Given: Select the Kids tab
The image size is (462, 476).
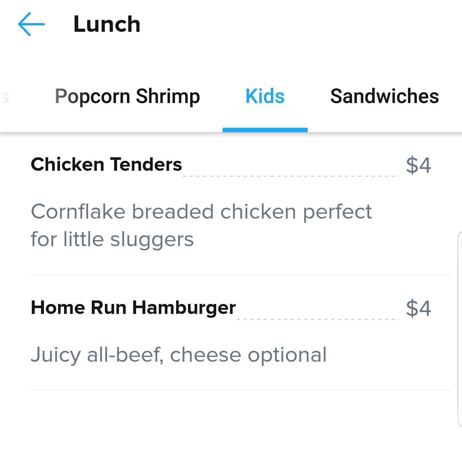Looking at the screenshot, I should 265,96.
